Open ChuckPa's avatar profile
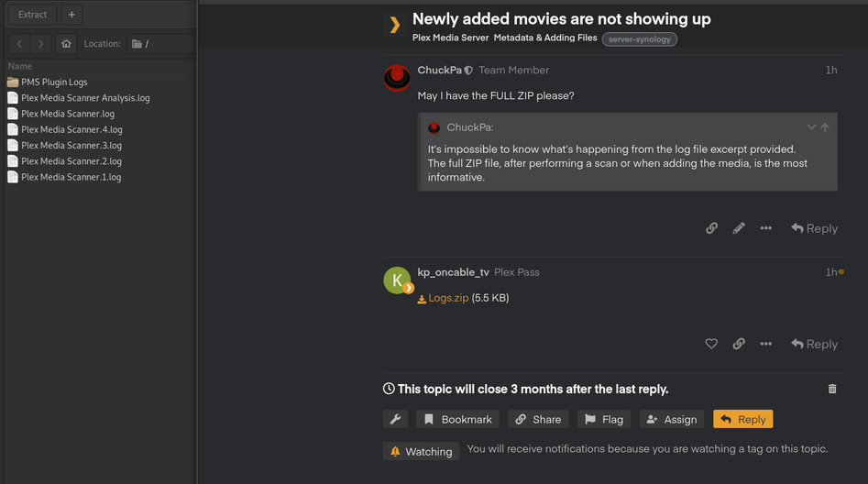The width and height of the screenshot is (868, 484). pos(397,78)
